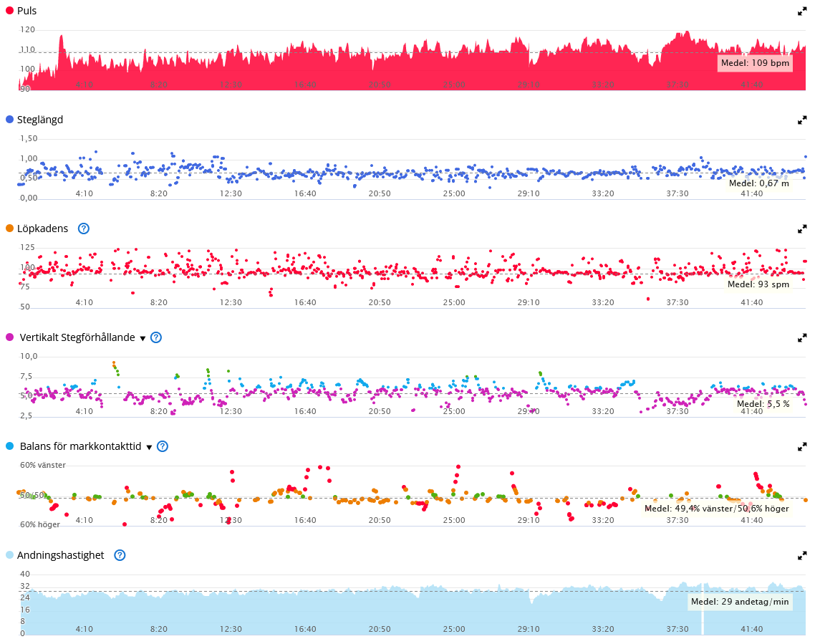The height and width of the screenshot is (644, 815).
Task: Click the Vertikalt Stegförhållande title text
Action: (77, 337)
